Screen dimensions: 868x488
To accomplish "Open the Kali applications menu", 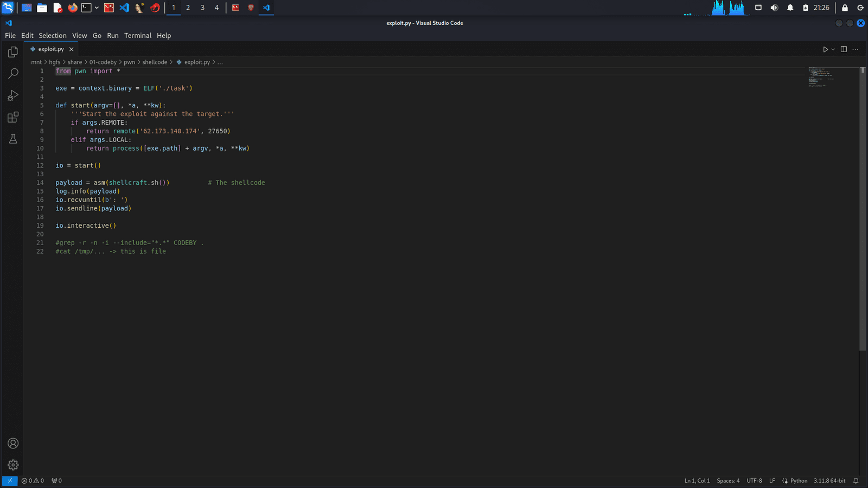I will click(8, 8).
